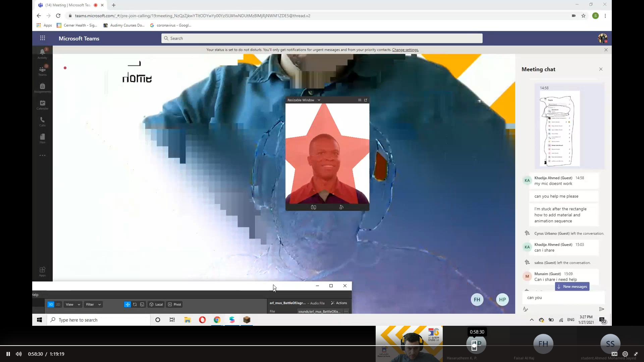Click the sounds/arl_mus_BattleOfJa file path field
The width and height of the screenshot is (644, 362).
(319, 311)
